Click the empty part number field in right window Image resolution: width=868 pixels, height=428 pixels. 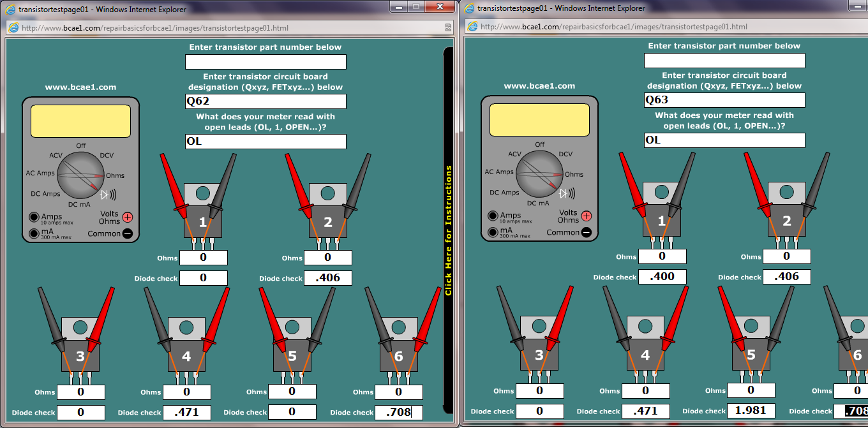tap(724, 61)
